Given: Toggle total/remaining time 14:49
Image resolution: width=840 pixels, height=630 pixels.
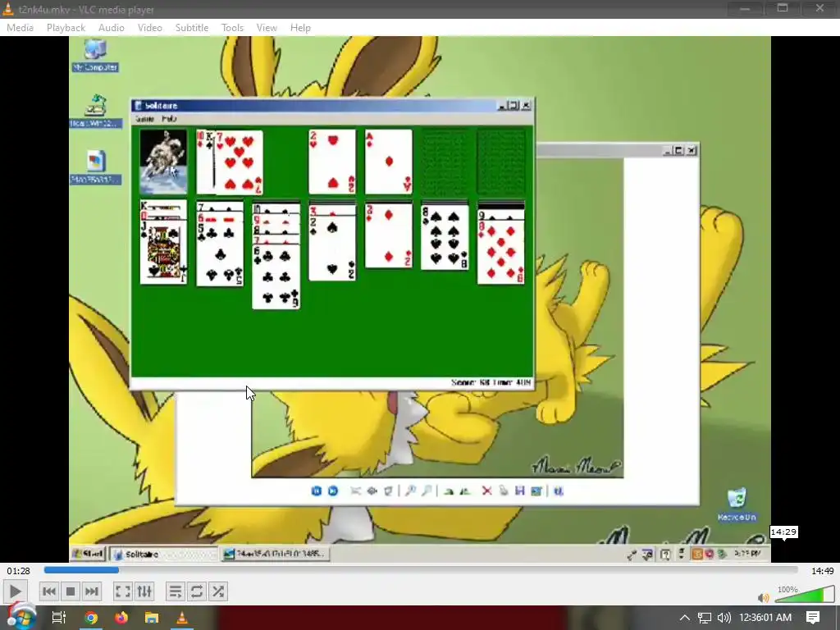Looking at the screenshot, I should coord(822,571).
